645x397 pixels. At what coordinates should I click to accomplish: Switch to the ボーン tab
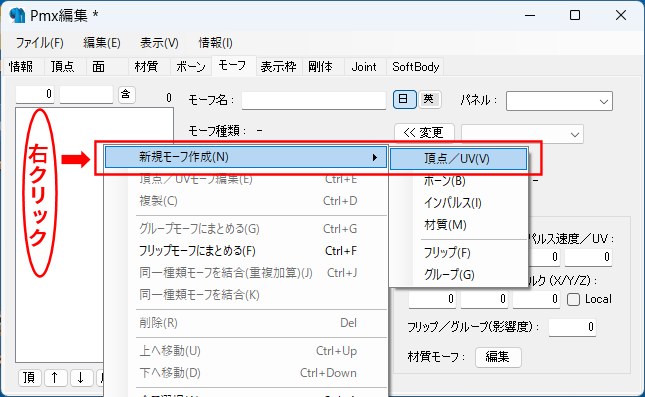(x=191, y=67)
